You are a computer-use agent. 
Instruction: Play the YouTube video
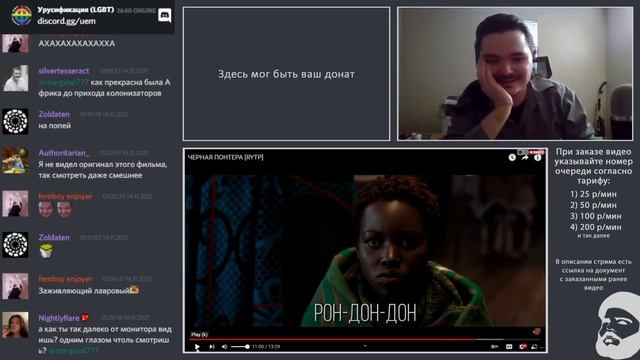click(197, 347)
